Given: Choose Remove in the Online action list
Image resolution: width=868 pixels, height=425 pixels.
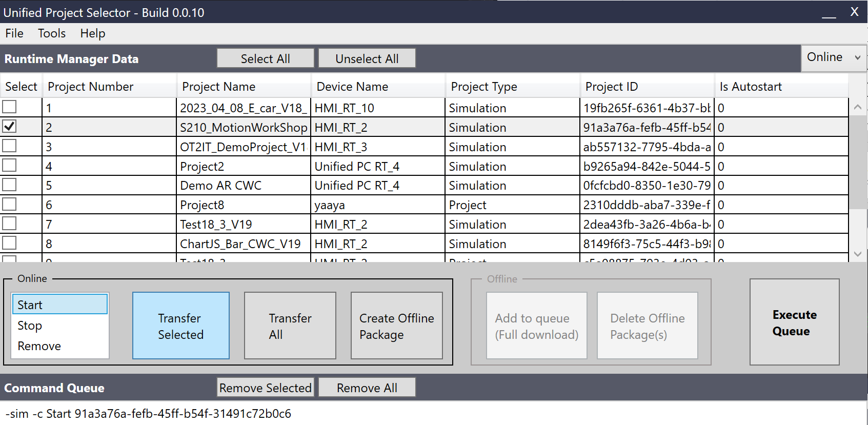Looking at the screenshot, I should [x=60, y=346].
